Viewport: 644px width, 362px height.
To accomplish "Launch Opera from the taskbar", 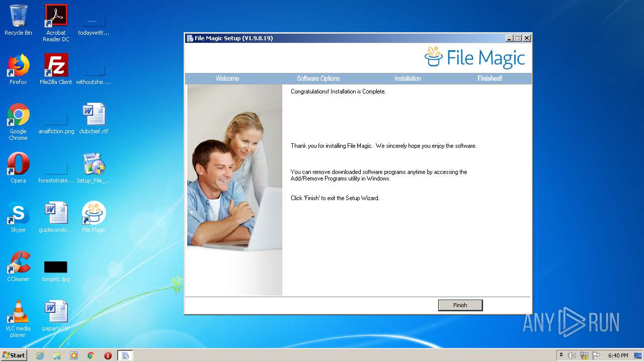I will click(x=108, y=355).
